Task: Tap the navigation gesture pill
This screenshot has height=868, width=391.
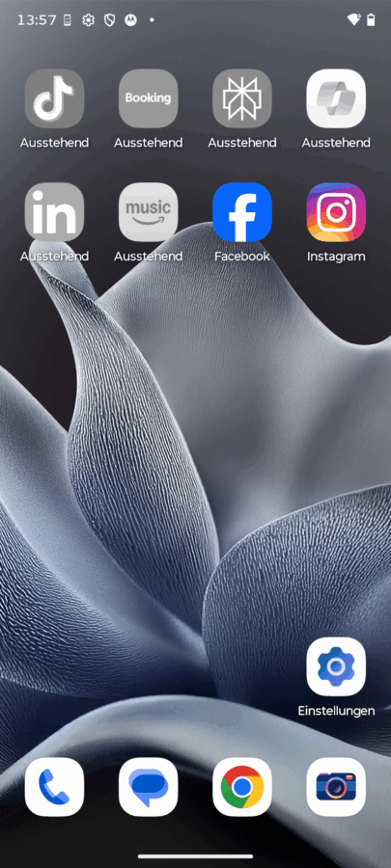Action: tap(195, 856)
